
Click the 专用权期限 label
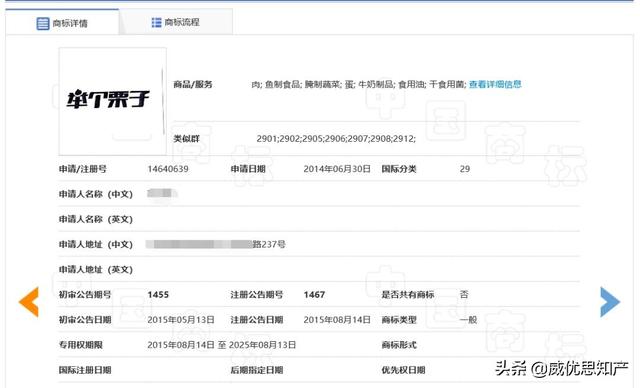pos(80,345)
